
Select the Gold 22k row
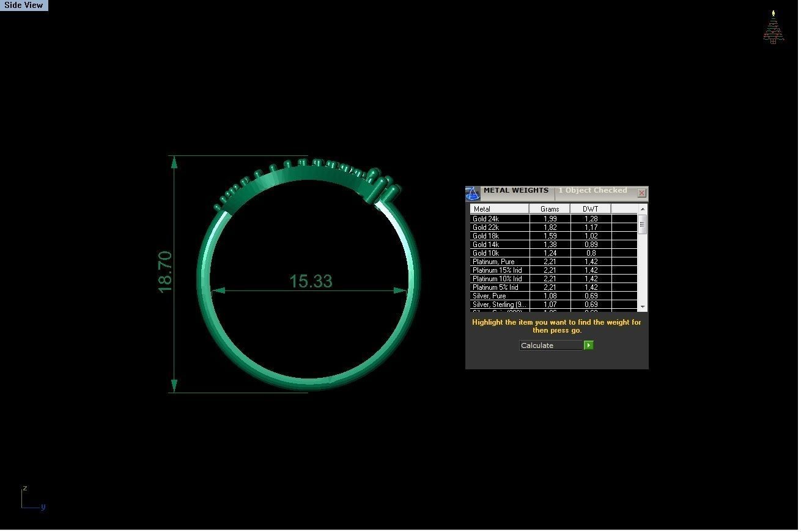[554, 227]
